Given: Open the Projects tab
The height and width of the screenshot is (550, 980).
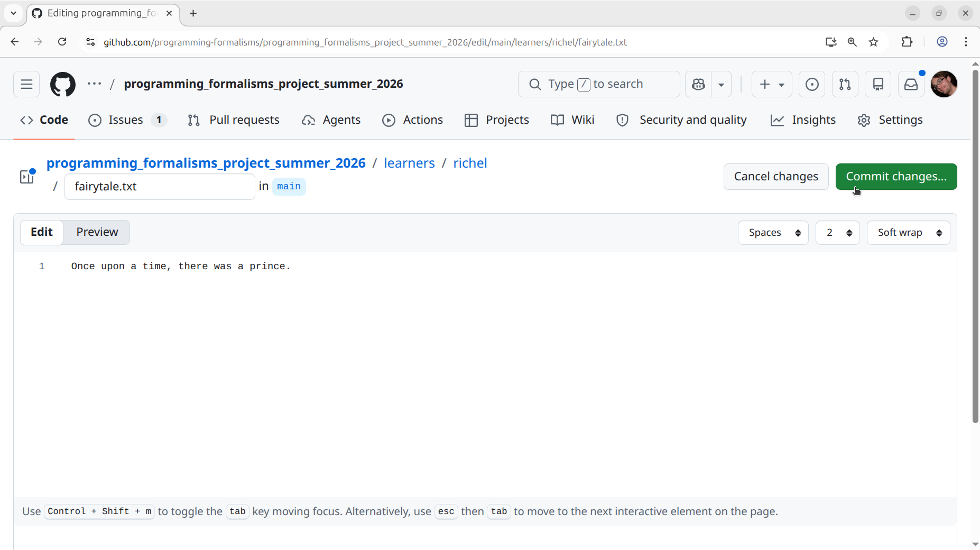Looking at the screenshot, I should coord(497,120).
